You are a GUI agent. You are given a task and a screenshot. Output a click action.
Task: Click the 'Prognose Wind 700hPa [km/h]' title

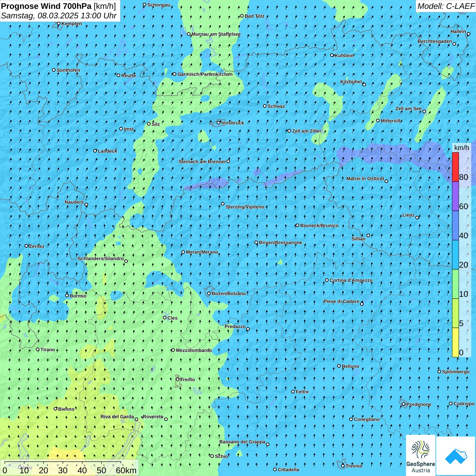[x=58, y=6]
